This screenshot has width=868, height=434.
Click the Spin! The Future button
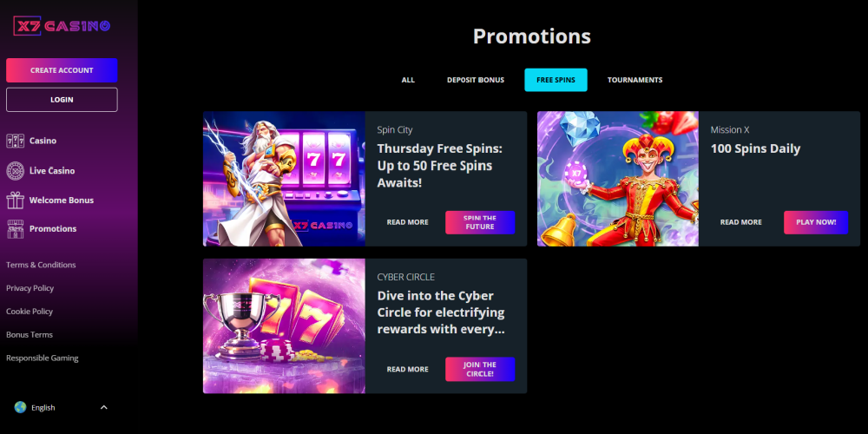(480, 222)
